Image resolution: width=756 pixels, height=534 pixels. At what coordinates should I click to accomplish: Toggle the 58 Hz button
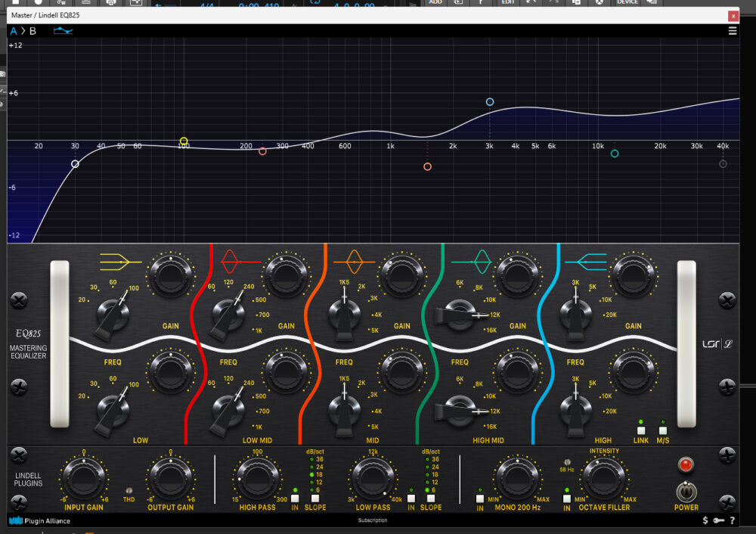pyautogui.click(x=568, y=462)
